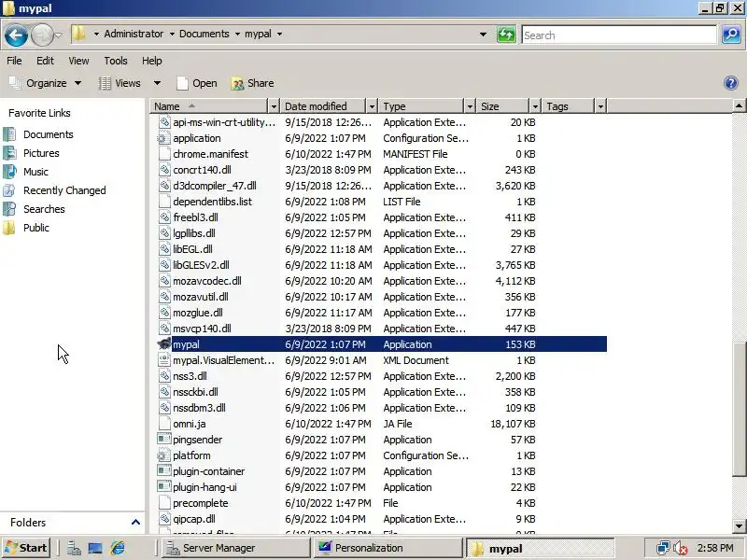This screenshot has height=560, width=747.
Task: Click the network tray icon
Action: coord(663,548)
